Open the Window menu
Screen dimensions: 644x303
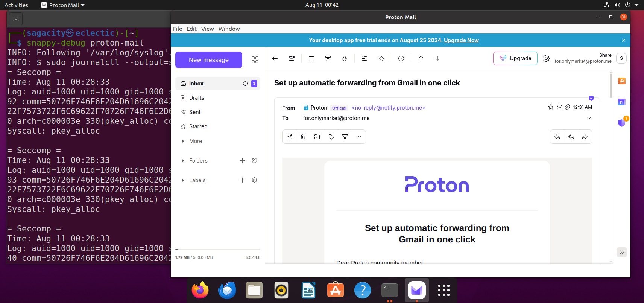click(229, 29)
